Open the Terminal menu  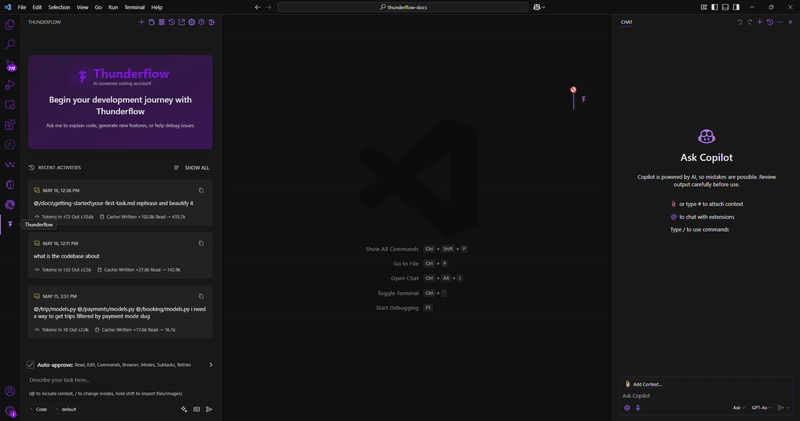pos(135,7)
